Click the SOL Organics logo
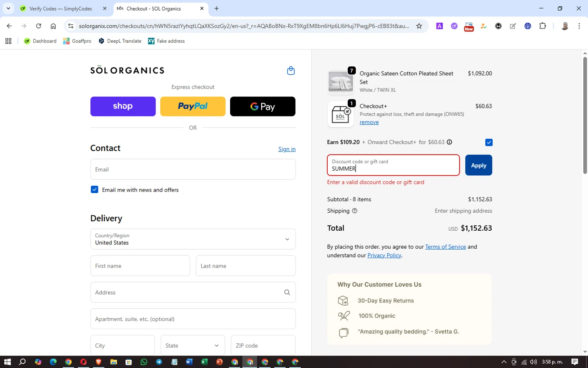This screenshot has height=368, width=588. pos(127,70)
